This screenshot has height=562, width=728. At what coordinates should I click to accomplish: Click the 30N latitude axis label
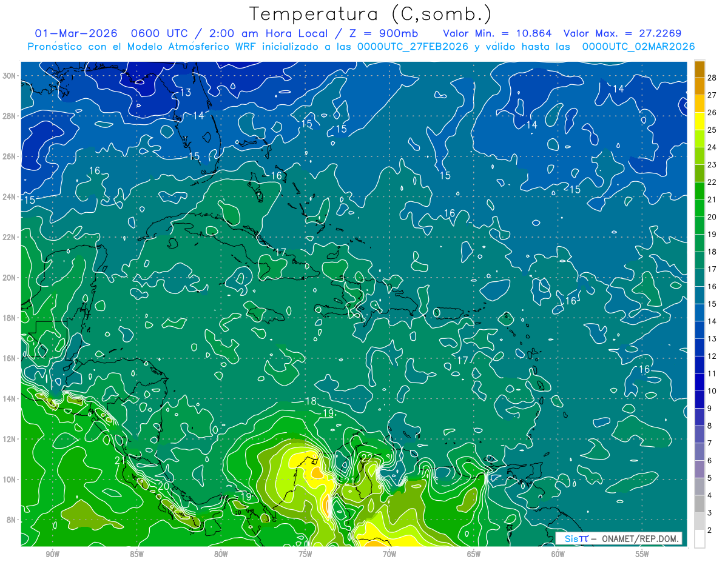(x=10, y=76)
